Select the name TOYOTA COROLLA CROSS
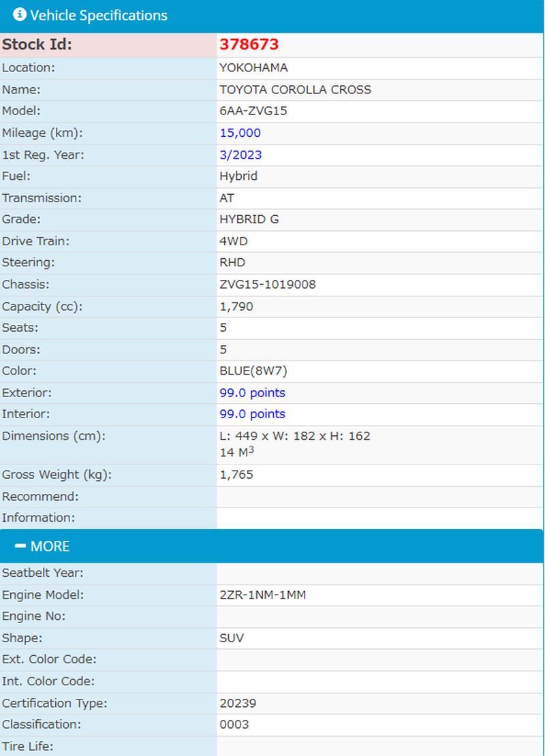The width and height of the screenshot is (545, 756). [x=295, y=90]
